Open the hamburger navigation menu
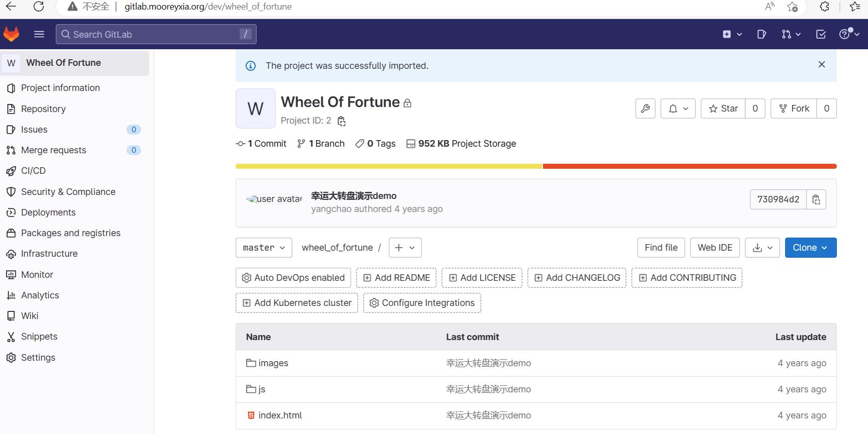The width and height of the screenshot is (868, 434). [x=39, y=34]
